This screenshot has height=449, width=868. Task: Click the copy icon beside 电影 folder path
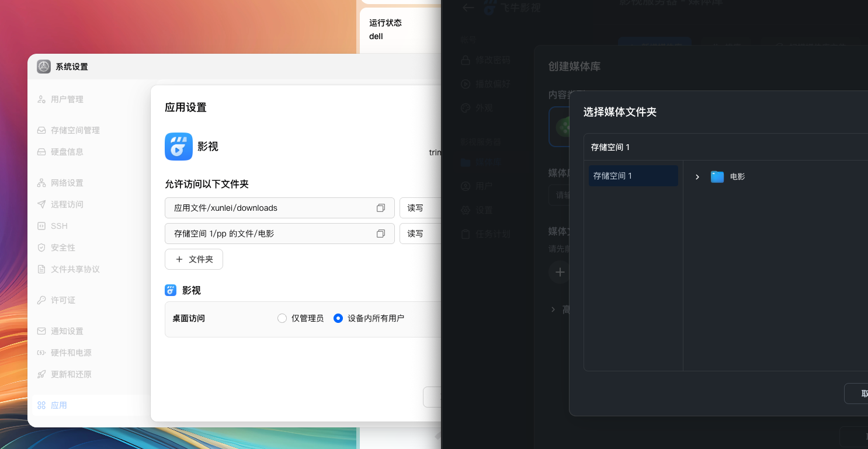[x=381, y=234]
